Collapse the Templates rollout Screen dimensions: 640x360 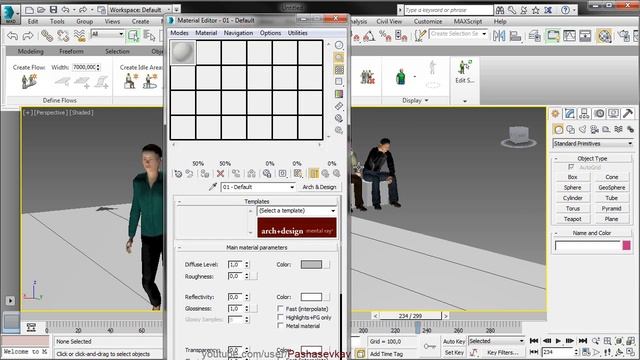point(257,201)
